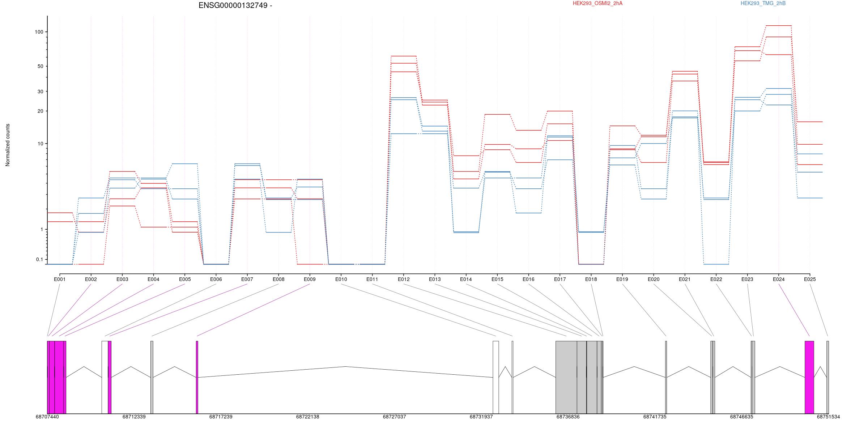Click exon label E001
The height and width of the screenshot is (434, 868).
(x=60, y=279)
